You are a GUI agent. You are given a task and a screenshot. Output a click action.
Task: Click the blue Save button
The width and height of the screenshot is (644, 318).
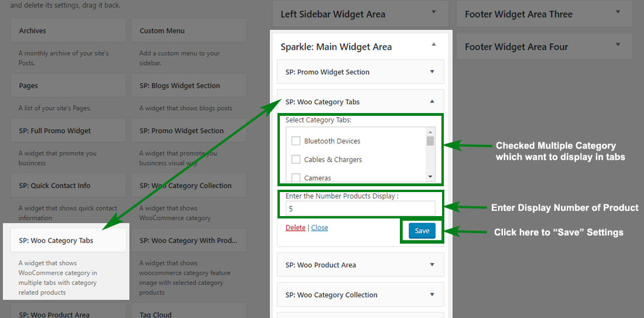(x=422, y=231)
